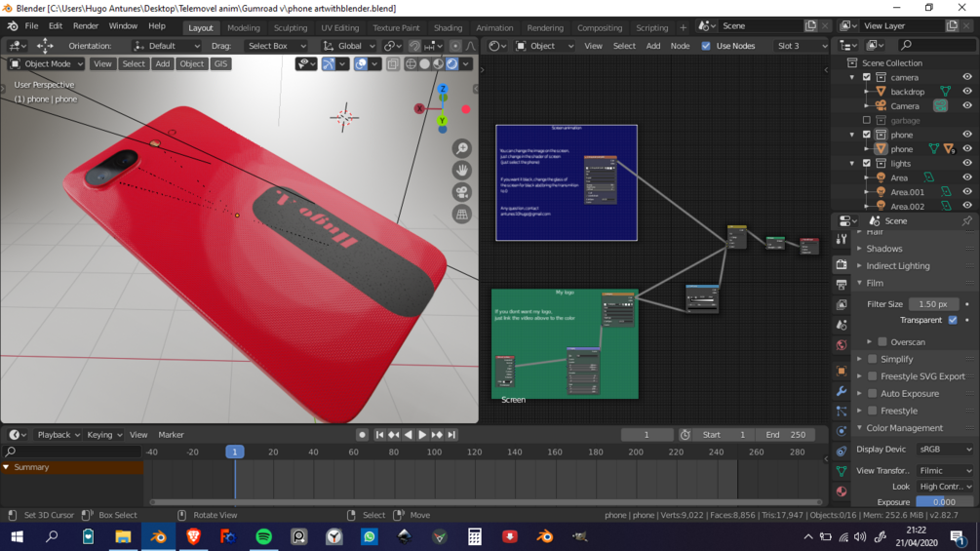
Task: Open the Orientation Default dropdown
Action: (166, 46)
